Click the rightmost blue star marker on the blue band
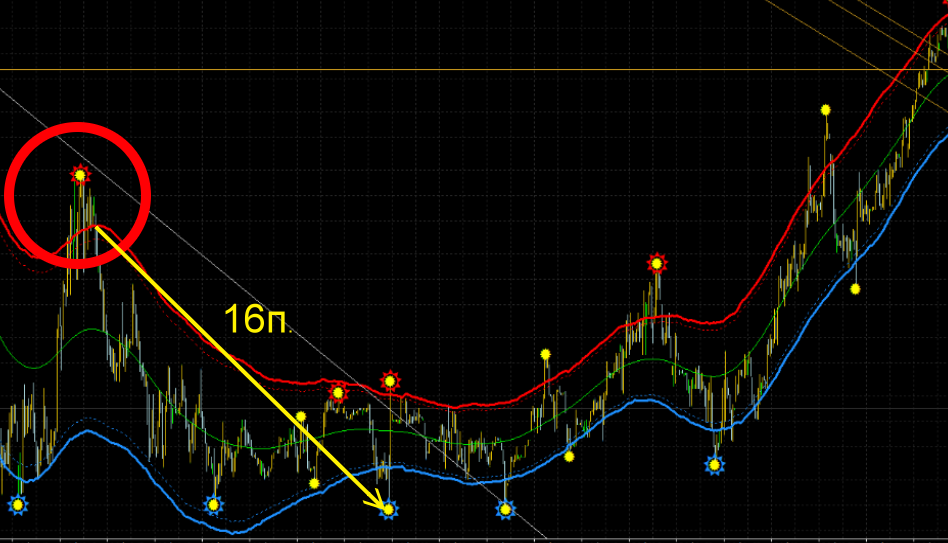The height and width of the screenshot is (543, 948). pos(715,465)
